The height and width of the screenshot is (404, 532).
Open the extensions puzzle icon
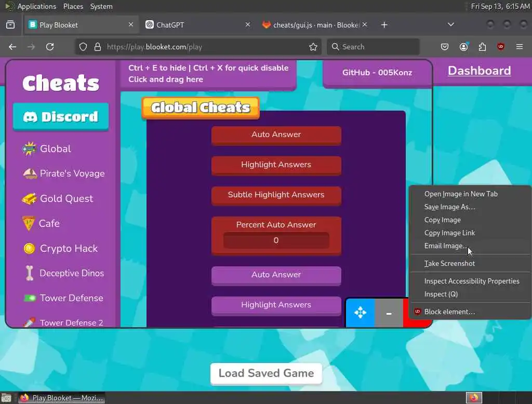482,47
